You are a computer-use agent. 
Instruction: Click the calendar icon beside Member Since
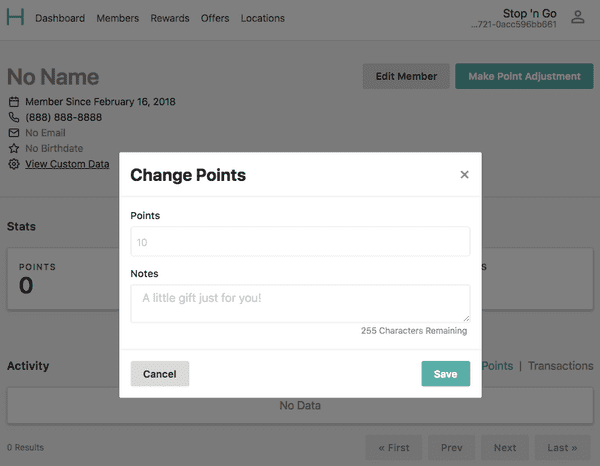(x=14, y=102)
